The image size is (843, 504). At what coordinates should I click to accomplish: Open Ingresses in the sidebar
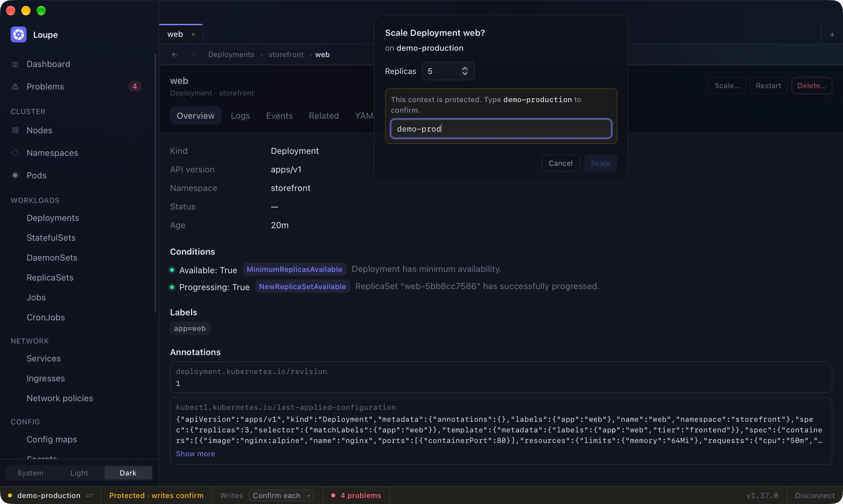tap(46, 378)
